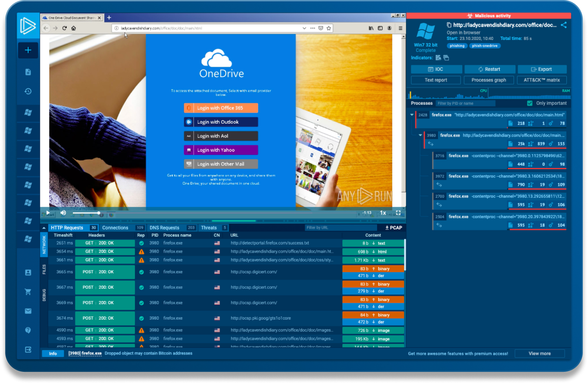Image resolution: width=588 pixels, height=384 pixels.
Task: Click the Firefox forward arrow
Action: [x=55, y=28]
